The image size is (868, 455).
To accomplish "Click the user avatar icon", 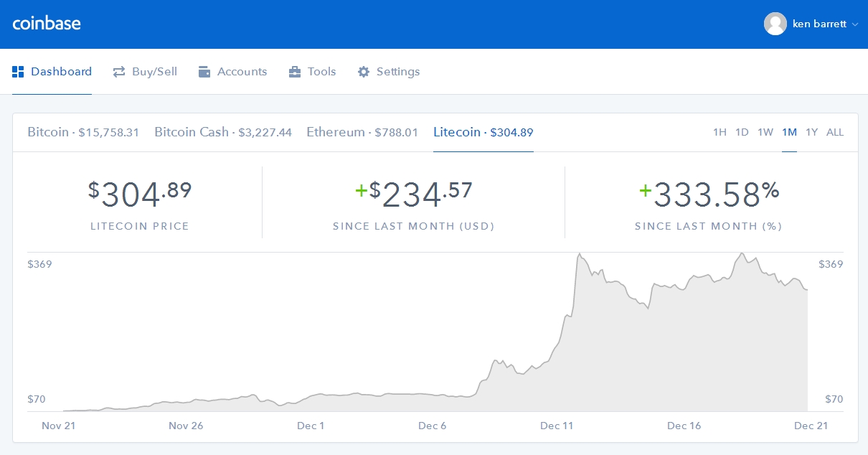I will [x=775, y=24].
